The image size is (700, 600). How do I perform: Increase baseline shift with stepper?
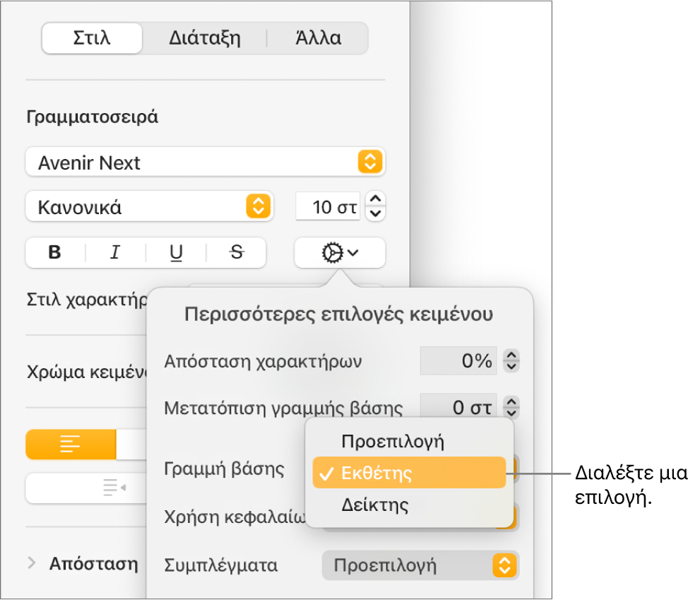point(511,401)
